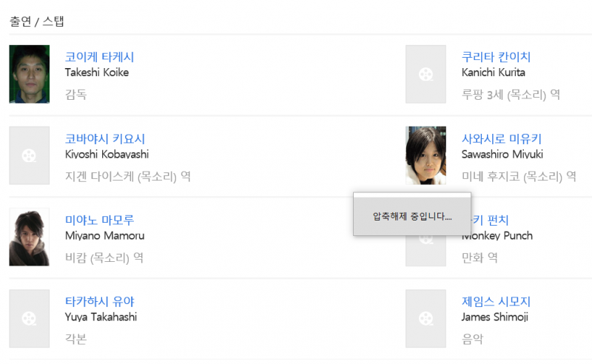Click the James Shimoji English name text
Image resolution: width=592 pixels, height=364 pixels.
pos(494,317)
